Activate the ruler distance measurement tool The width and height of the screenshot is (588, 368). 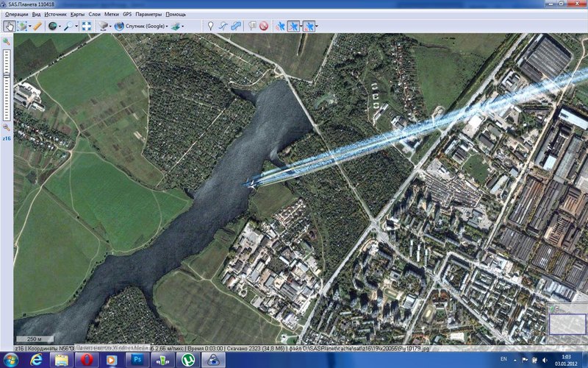click(37, 26)
